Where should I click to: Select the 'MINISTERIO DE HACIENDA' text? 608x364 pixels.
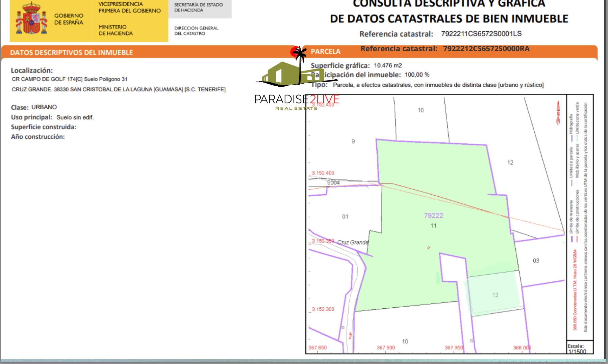(x=116, y=30)
